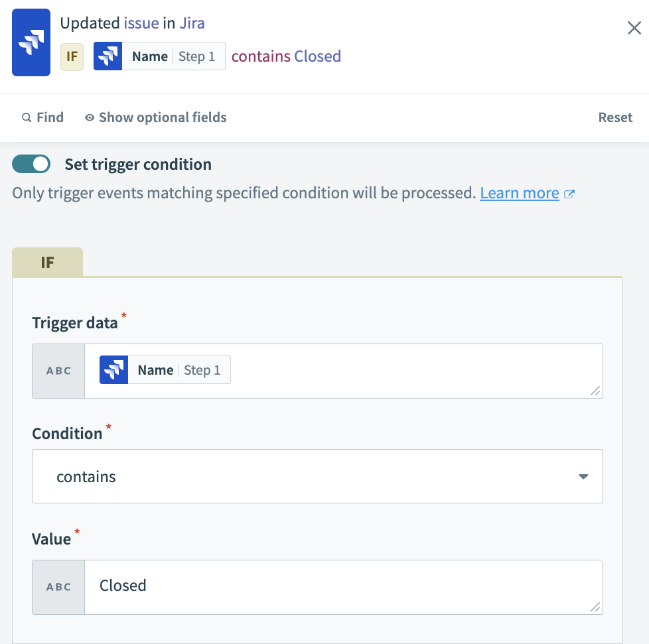Click the large Jira app icon in header
This screenshot has height=644, width=649.
[31, 42]
